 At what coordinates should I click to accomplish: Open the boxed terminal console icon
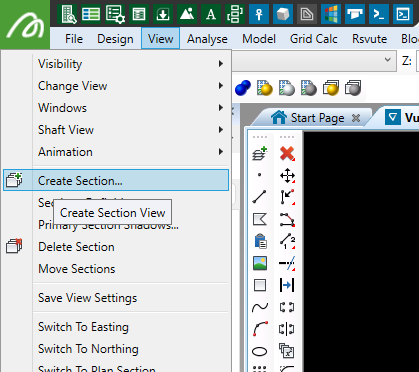(x=403, y=14)
